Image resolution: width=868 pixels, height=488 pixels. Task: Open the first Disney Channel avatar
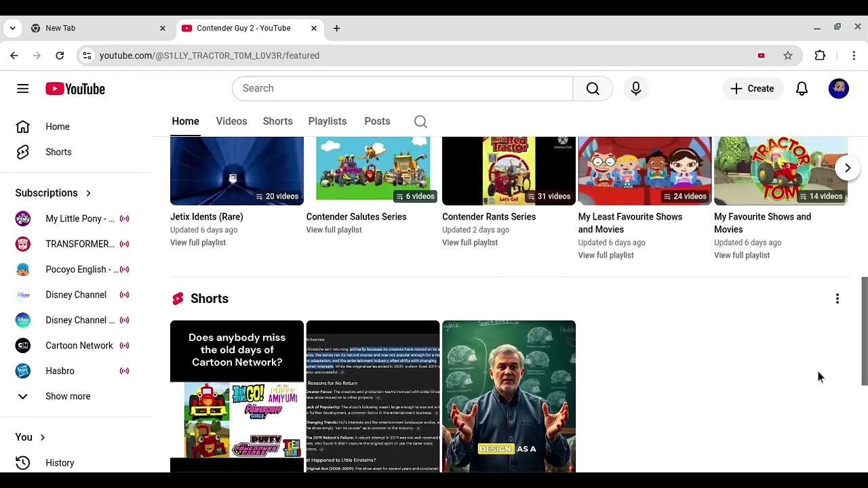pos(23,295)
